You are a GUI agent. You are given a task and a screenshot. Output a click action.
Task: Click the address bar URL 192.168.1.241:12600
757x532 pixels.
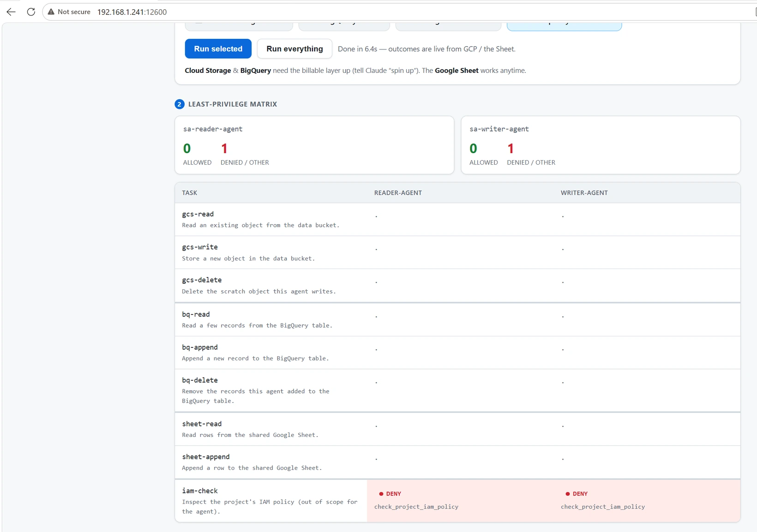tap(132, 12)
